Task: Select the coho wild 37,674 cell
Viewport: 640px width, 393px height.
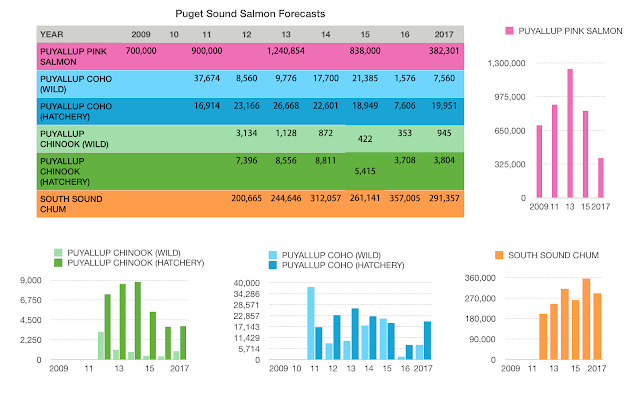Action: coord(207,78)
